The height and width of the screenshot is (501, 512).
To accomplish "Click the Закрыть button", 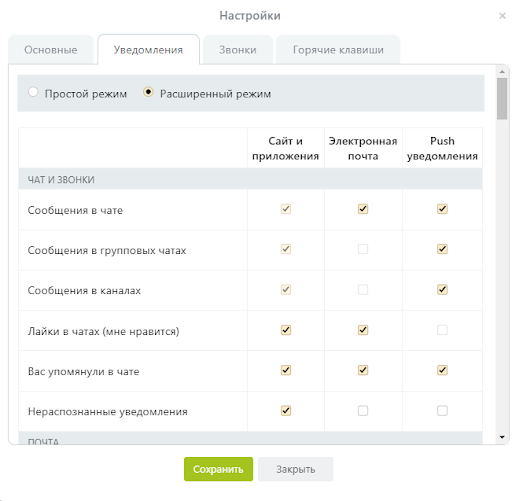I will pos(296,469).
